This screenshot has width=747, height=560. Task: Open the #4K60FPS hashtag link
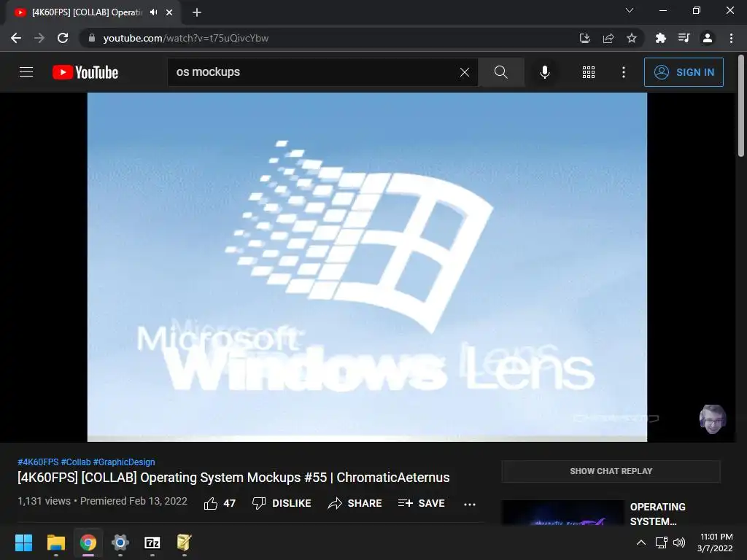(38, 462)
